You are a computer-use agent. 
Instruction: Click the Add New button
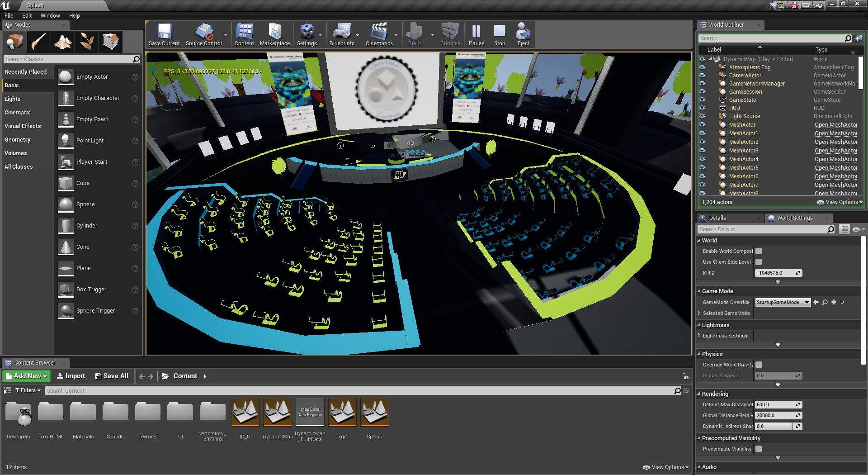tap(27, 376)
